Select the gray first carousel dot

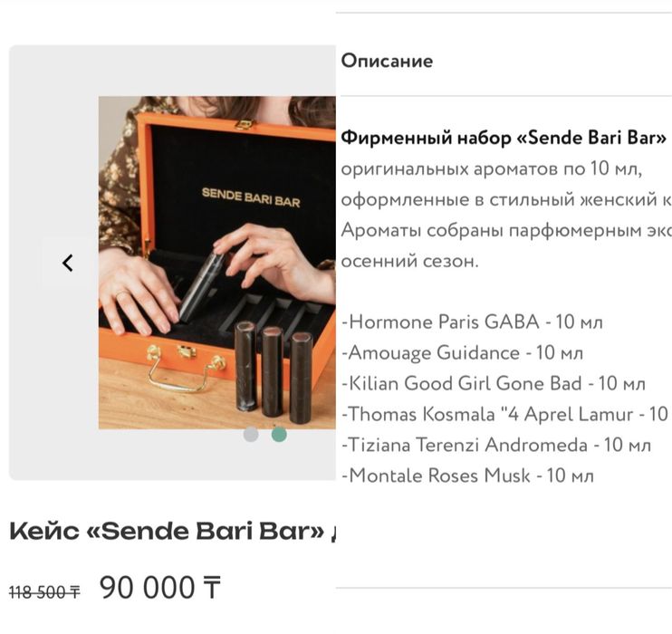pos(251,434)
